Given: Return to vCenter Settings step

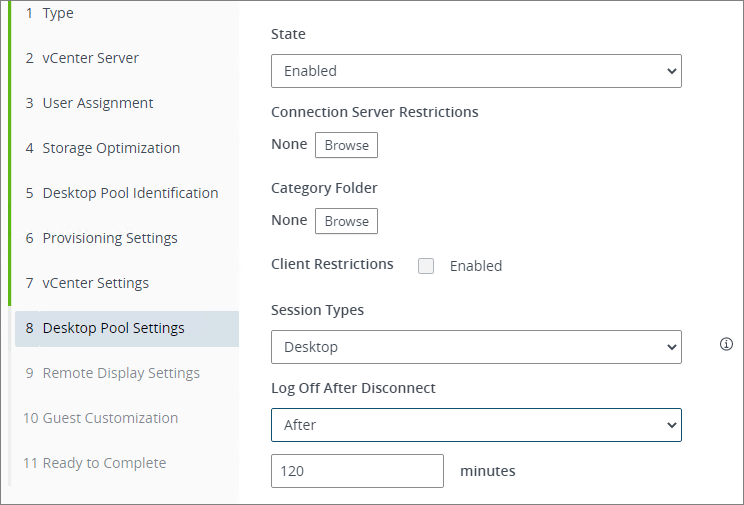Looking at the screenshot, I should tap(95, 283).
